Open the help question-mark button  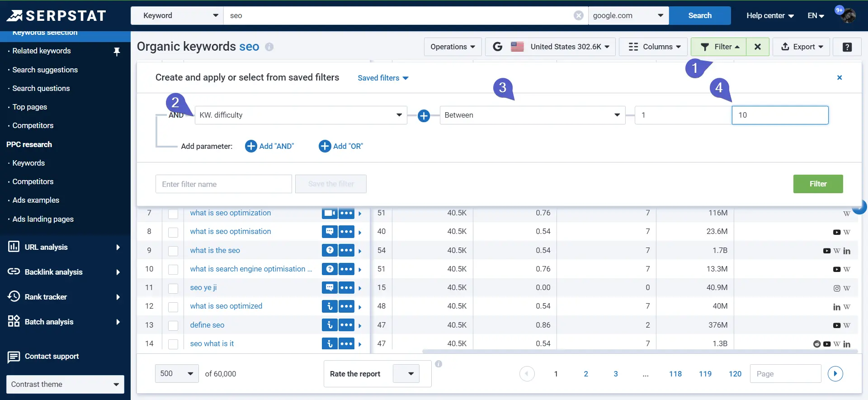coord(847,47)
